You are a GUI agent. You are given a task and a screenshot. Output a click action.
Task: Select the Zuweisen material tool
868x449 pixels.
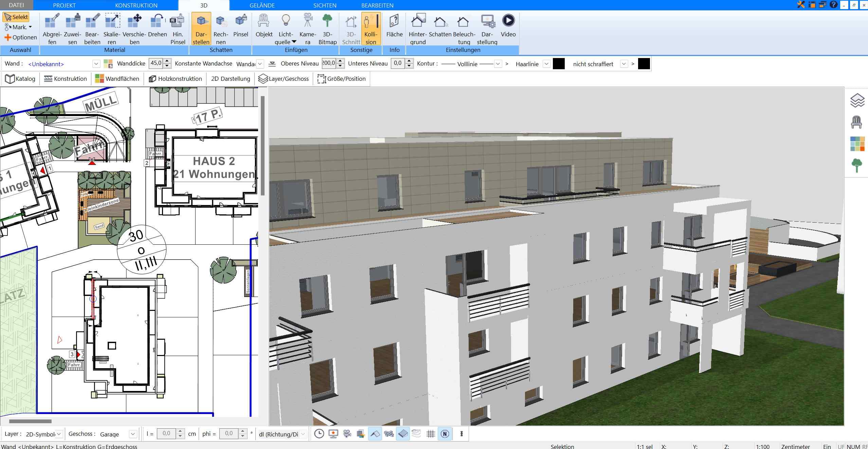(72, 29)
